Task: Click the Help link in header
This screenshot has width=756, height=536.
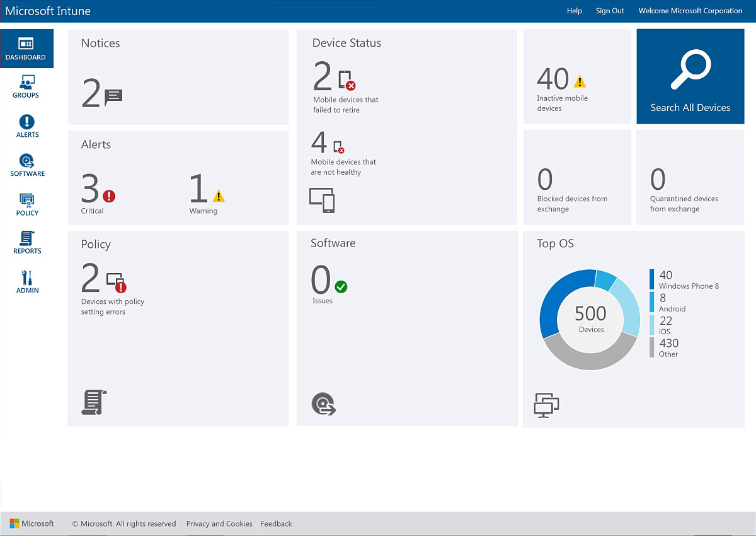Action: click(575, 11)
